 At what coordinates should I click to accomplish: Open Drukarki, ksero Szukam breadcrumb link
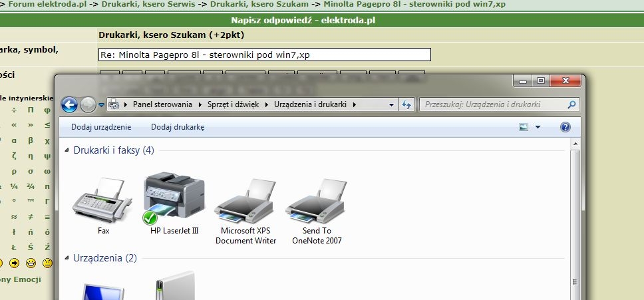pos(259,5)
